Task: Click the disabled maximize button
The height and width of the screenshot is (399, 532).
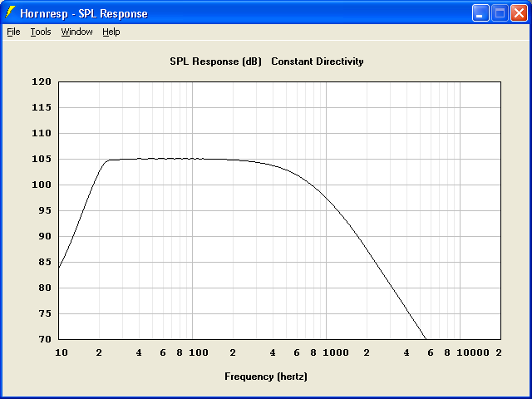Action: [500, 13]
